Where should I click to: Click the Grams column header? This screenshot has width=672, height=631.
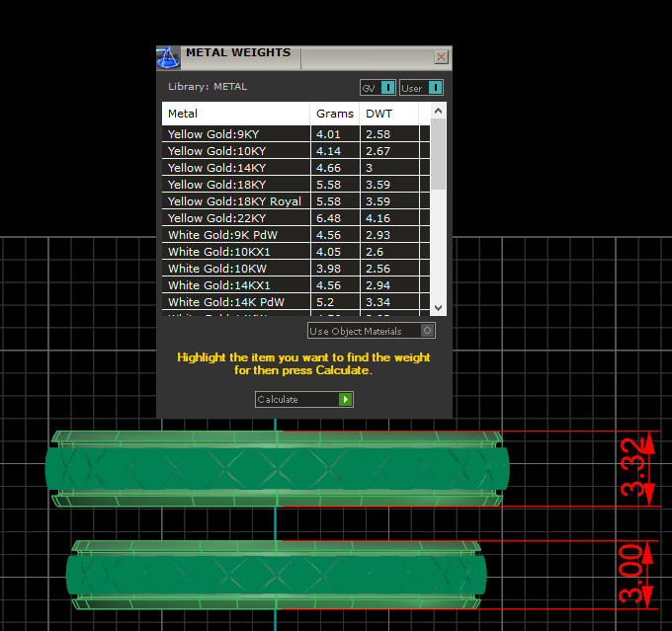pyautogui.click(x=335, y=114)
